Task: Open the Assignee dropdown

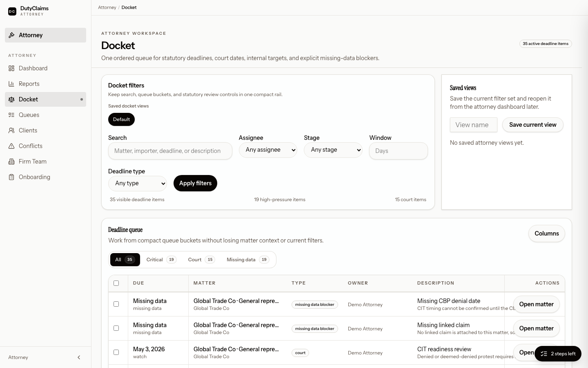Action: [268, 150]
